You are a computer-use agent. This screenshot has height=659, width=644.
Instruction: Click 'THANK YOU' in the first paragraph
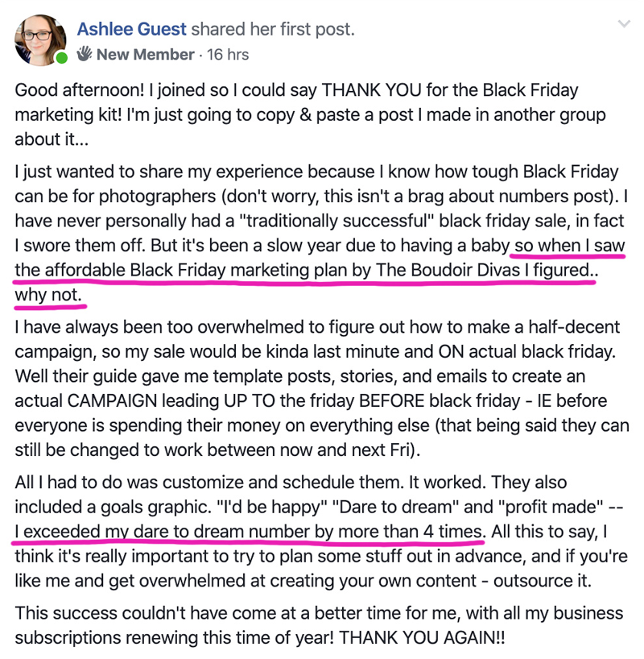[x=371, y=90]
